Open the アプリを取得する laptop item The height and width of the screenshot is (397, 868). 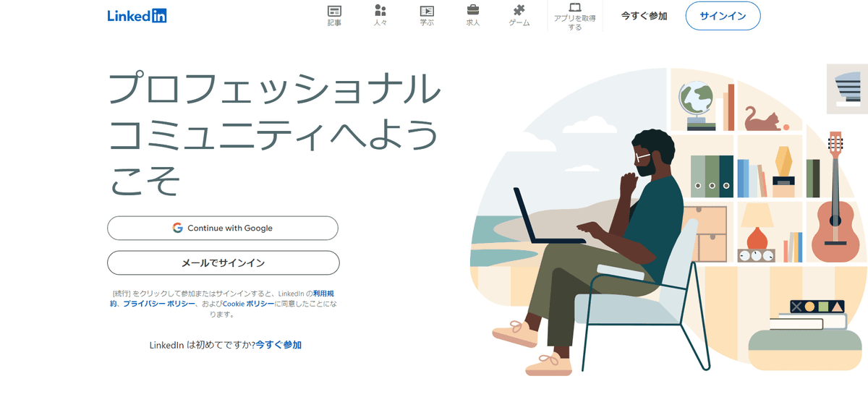pyautogui.click(x=575, y=17)
